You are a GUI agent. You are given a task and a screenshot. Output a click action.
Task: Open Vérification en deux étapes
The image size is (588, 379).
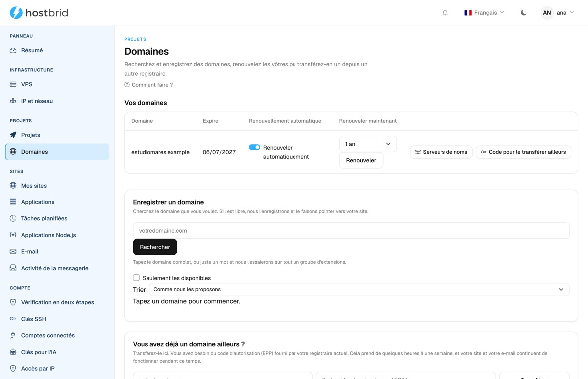(x=57, y=302)
